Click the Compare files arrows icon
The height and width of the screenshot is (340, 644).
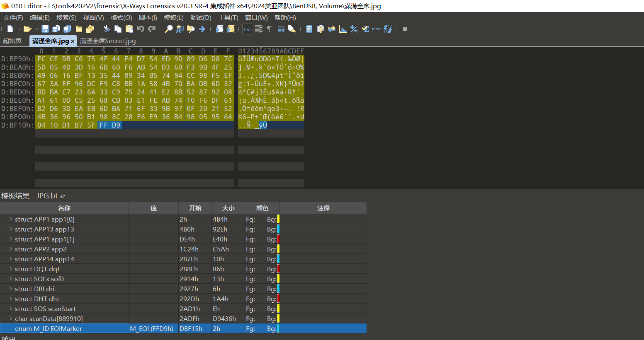pyautogui.click(x=331, y=29)
